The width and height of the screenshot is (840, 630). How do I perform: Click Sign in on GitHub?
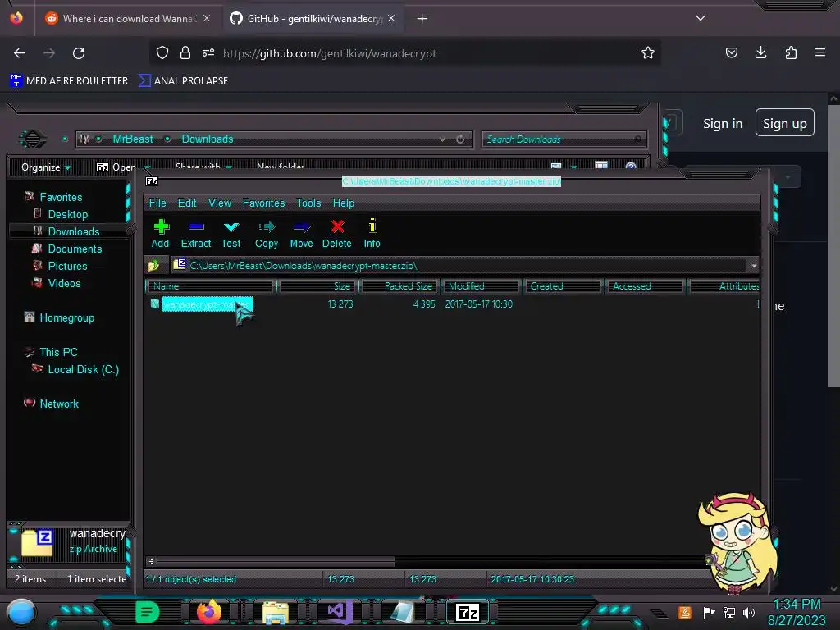point(723,124)
